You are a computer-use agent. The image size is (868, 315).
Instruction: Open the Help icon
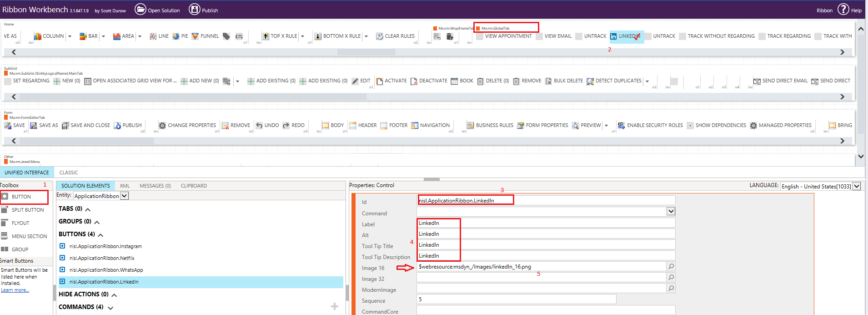pyautogui.click(x=843, y=10)
